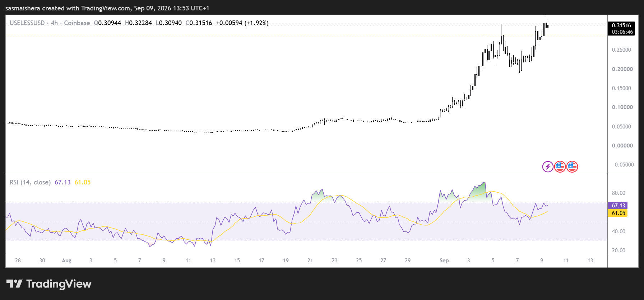Image resolution: width=644 pixels, height=300 pixels.
Task: Click the 0.10000 price axis label
Action: (x=622, y=107)
